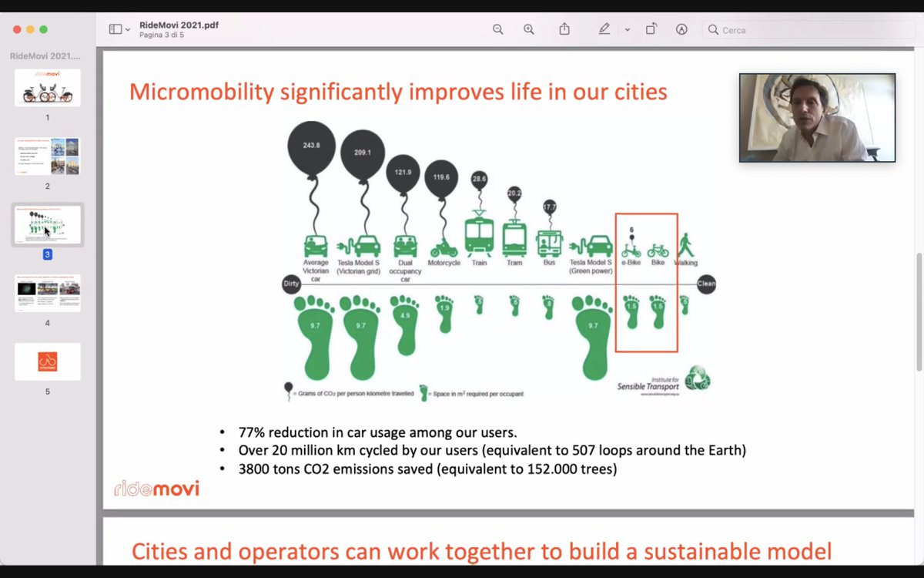The image size is (924, 578).
Task: Click the Walking pedestrian icon
Action: pos(685,246)
